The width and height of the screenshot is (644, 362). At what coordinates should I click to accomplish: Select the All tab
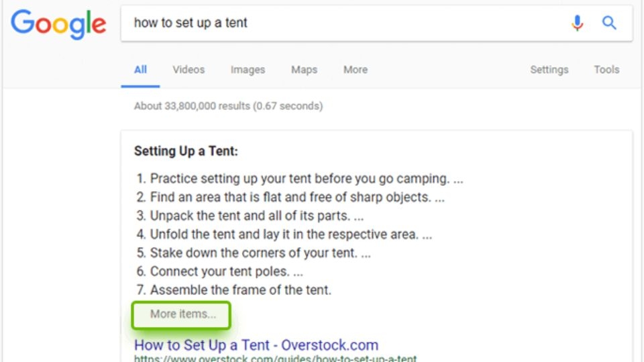tap(140, 70)
